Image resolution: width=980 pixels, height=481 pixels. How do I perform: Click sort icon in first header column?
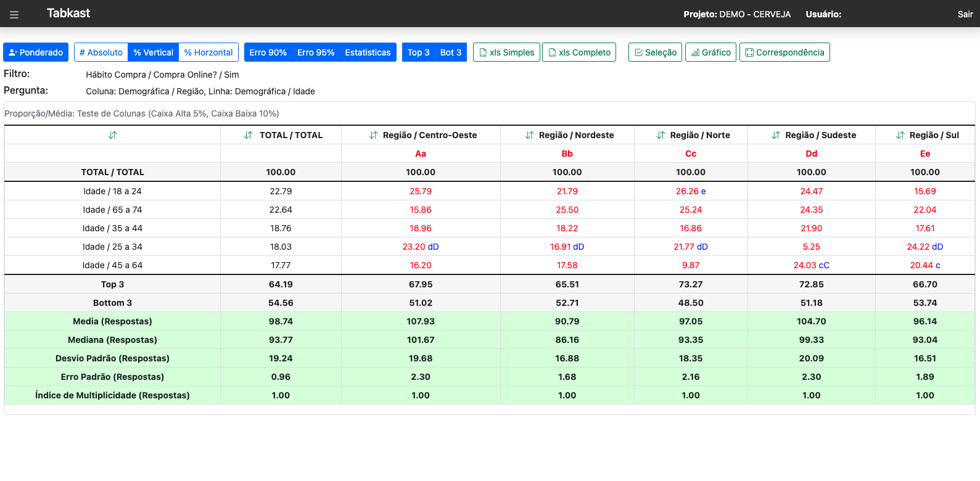click(112, 135)
